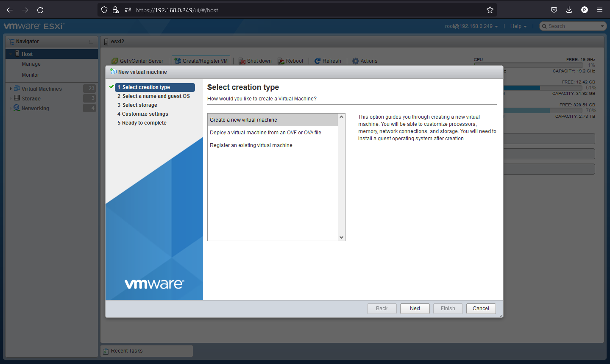The image size is (610, 364).
Task: Reload the page with refresh icon
Action: (40, 10)
